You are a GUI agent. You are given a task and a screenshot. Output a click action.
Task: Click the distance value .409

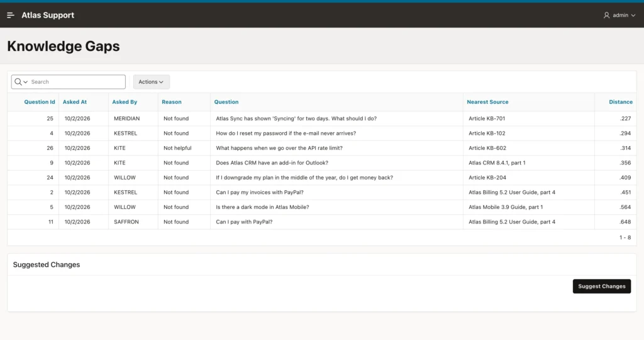(x=625, y=178)
